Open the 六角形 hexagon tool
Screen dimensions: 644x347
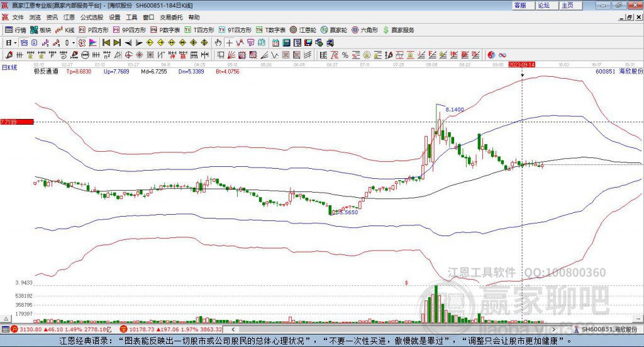pos(365,30)
